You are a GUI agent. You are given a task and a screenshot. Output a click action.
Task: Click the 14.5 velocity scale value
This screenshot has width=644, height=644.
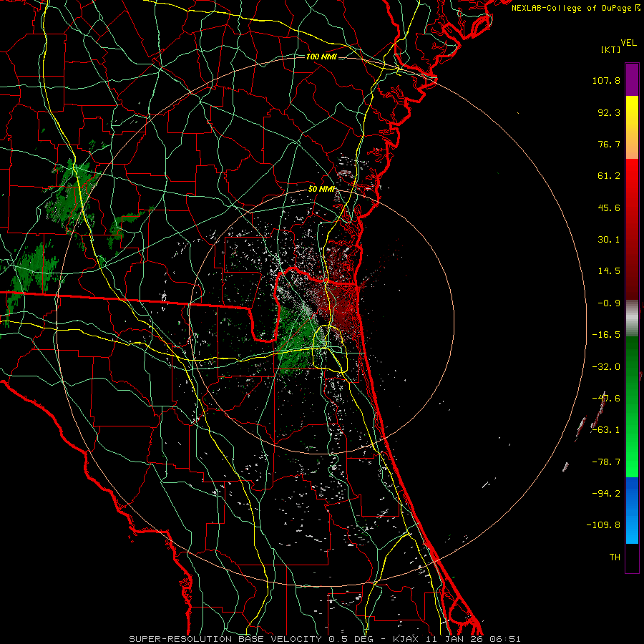tap(609, 271)
